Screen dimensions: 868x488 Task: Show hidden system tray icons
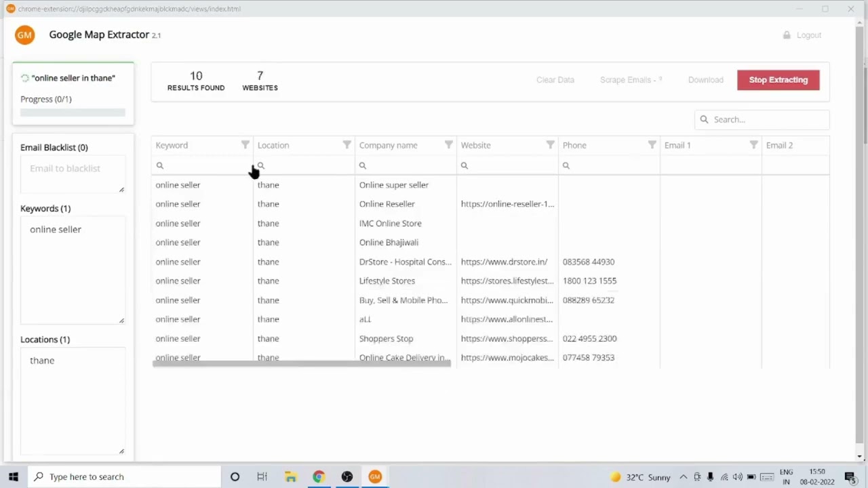point(683,477)
